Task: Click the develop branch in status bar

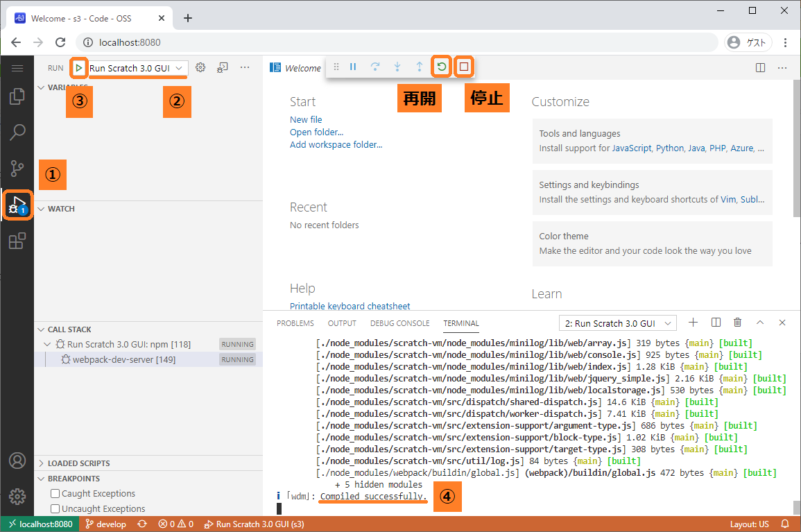Action: 105,524
